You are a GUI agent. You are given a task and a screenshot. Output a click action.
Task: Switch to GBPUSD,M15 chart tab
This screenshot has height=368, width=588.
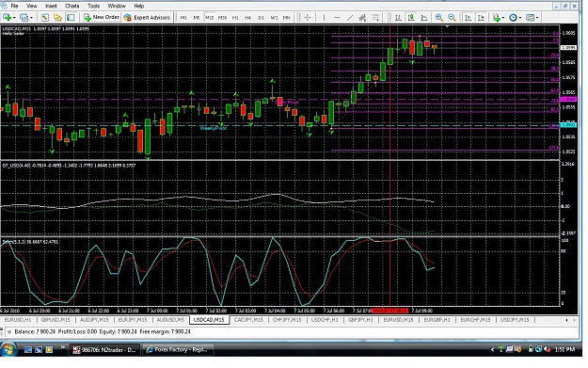[x=56, y=320]
